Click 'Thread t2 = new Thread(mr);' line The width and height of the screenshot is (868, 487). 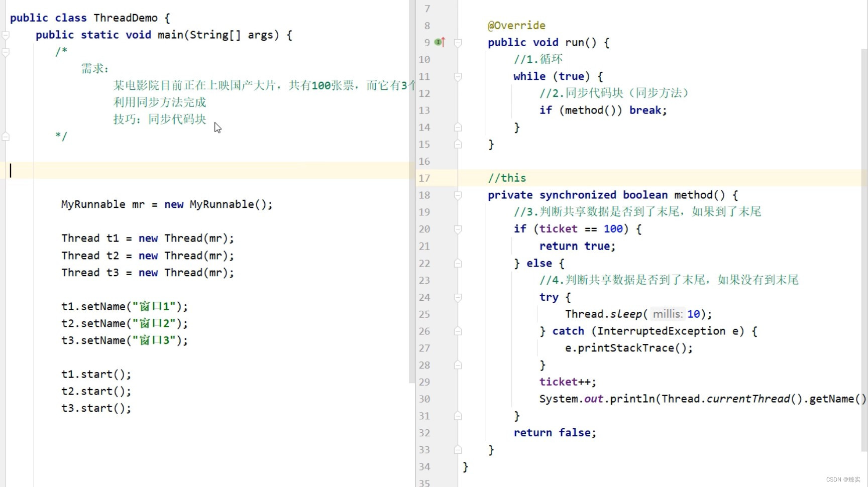(148, 256)
